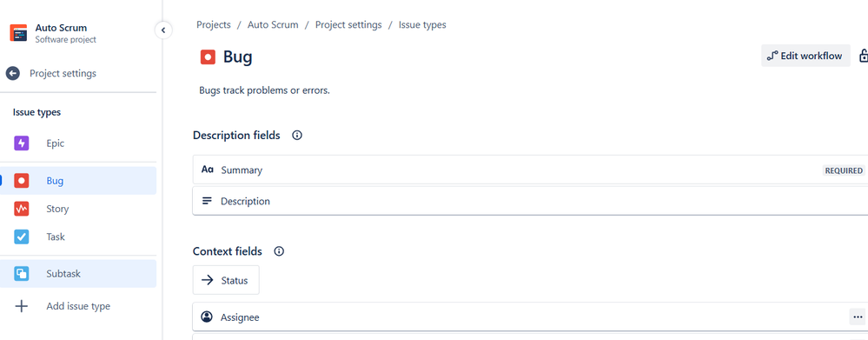This screenshot has width=868, height=340.
Task: Select the purple Epic icon
Action: click(x=22, y=143)
